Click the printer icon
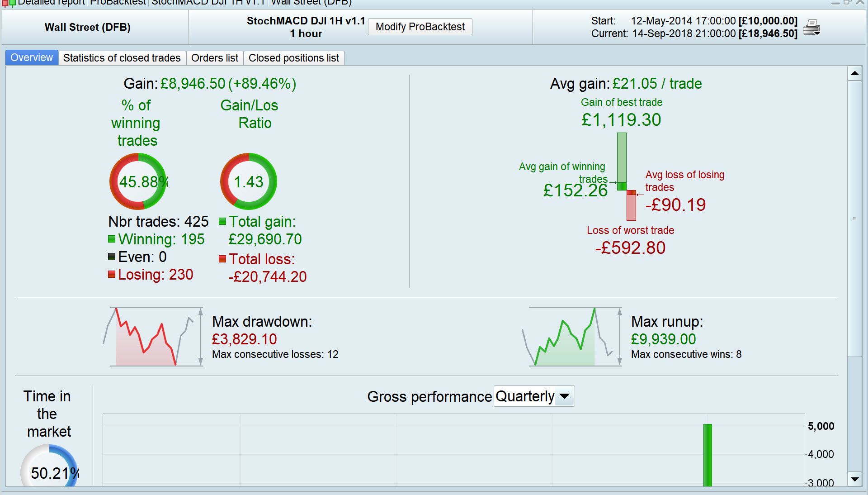Image resolution: width=868 pixels, height=495 pixels. pyautogui.click(x=811, y=28)
